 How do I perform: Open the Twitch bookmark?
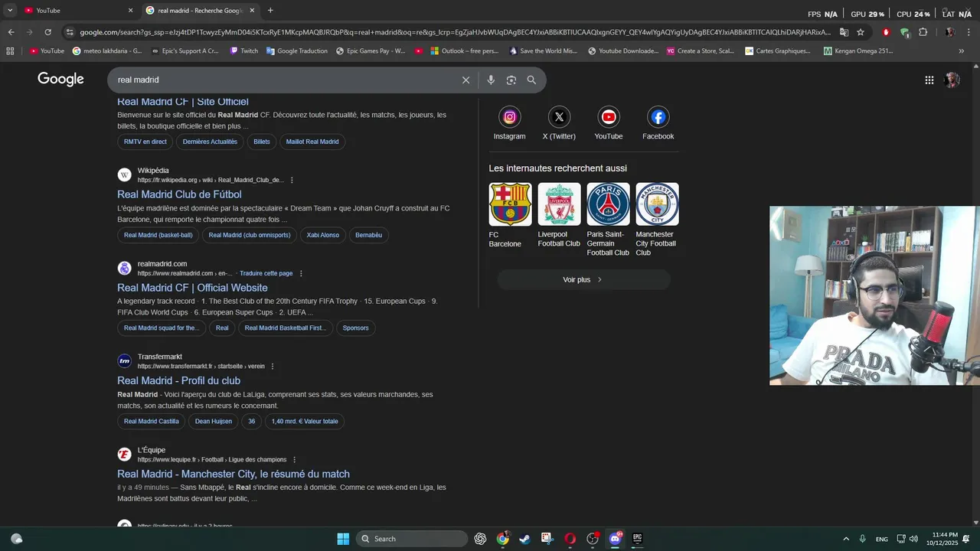(x=243, y=51)
